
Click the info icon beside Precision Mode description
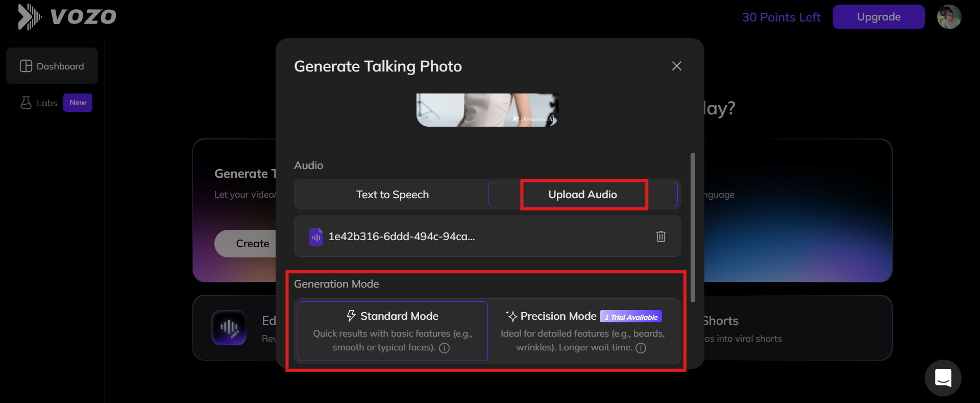point(641,348)
